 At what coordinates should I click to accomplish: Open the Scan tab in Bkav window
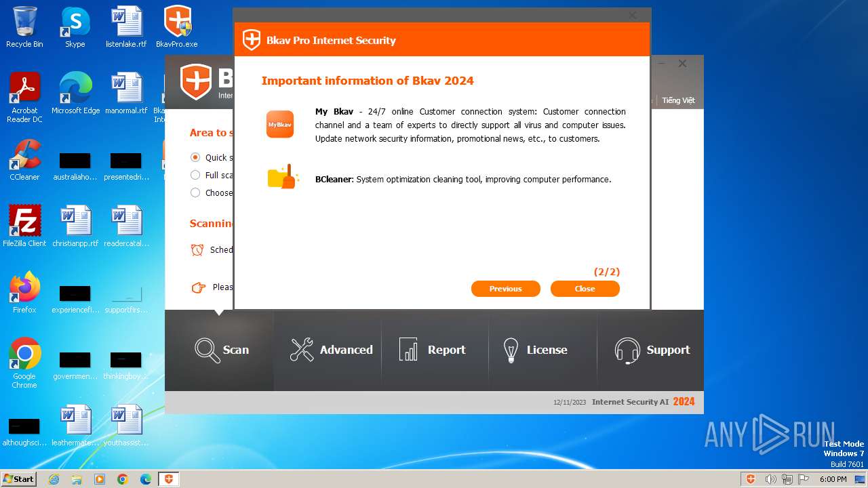pyautogui.click(x=219, y=350)
